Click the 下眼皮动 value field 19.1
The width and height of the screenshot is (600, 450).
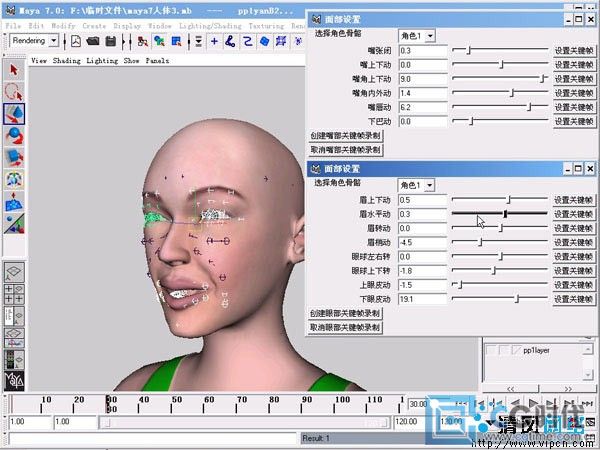point(422,299)
